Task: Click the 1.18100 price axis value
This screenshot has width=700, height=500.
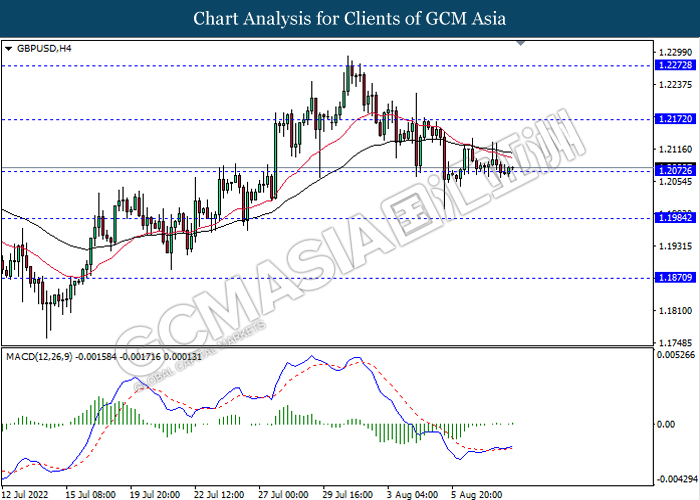Action: 675,311
